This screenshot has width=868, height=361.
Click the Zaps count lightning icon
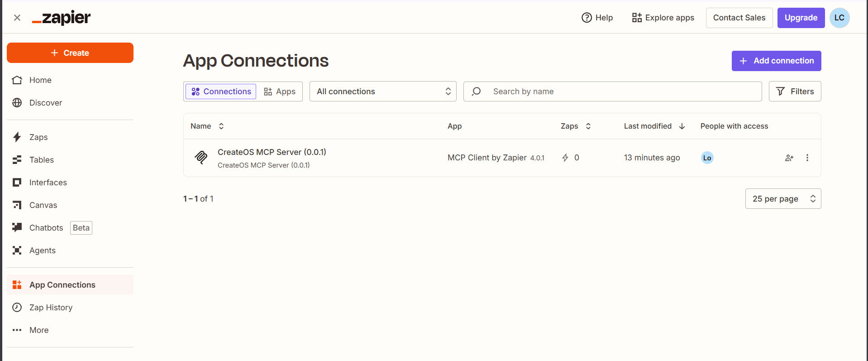pos(565,158)
